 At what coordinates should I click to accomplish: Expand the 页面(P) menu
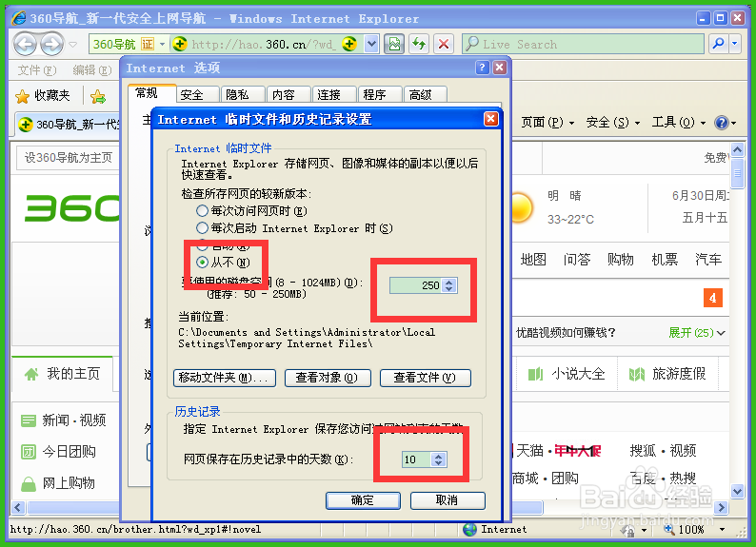pyautogui.click(x=547, y=123)
